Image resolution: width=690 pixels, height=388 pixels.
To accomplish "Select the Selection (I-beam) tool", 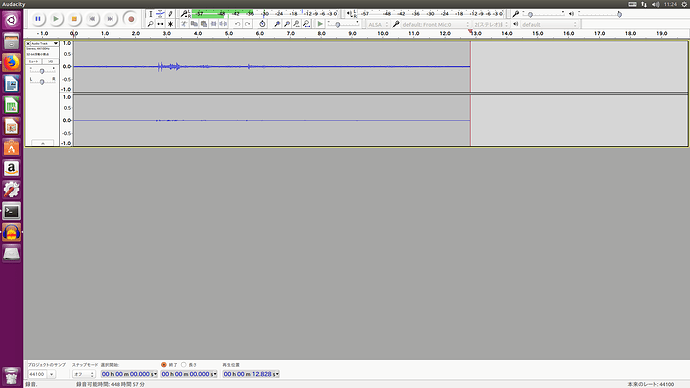I will (x=150, y=14).
